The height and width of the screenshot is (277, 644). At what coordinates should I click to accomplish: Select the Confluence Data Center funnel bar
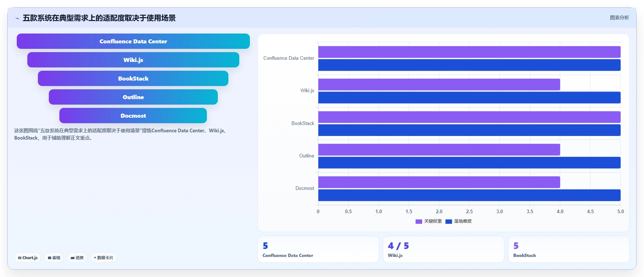(x=133, y=41)
